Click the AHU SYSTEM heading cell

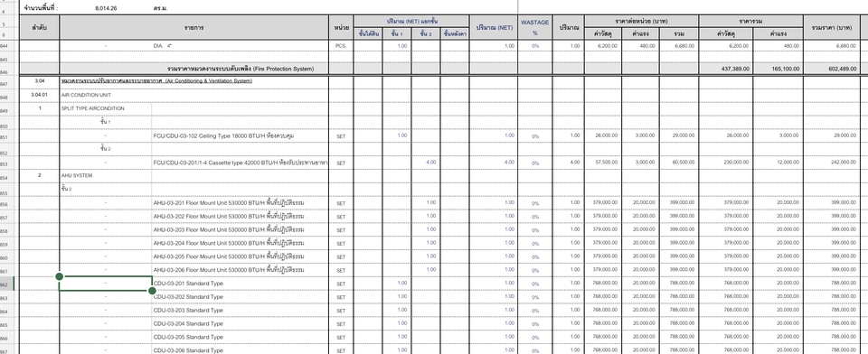click(x=76, y=175)
